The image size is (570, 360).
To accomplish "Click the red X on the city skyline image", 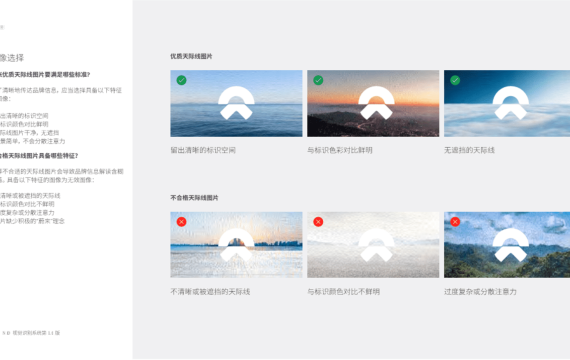I will pos(181,221).
